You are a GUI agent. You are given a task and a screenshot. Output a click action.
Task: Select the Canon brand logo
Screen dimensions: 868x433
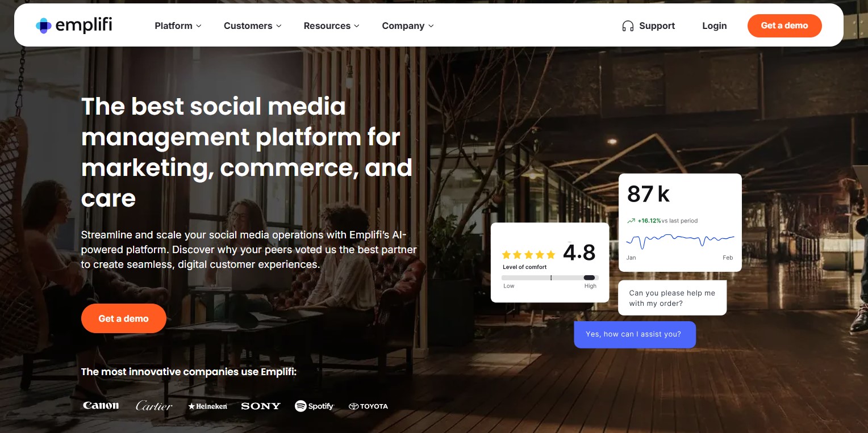click(x=101, y=405)
